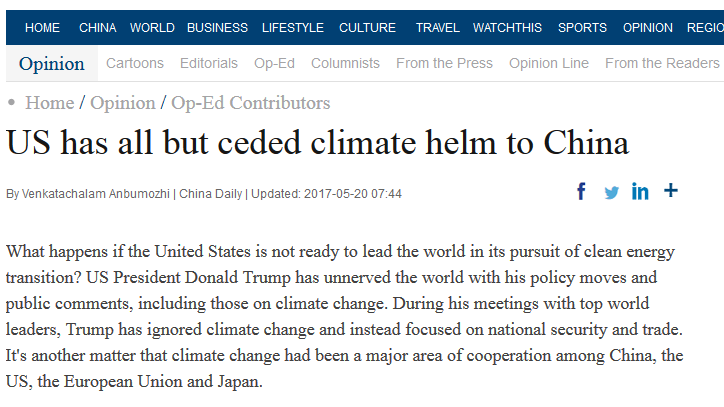Image resolution: width=724 pixels, height=407 pixels.
Task: Open WATCHTHIS in the navigation bar
Action: [507, 28]
